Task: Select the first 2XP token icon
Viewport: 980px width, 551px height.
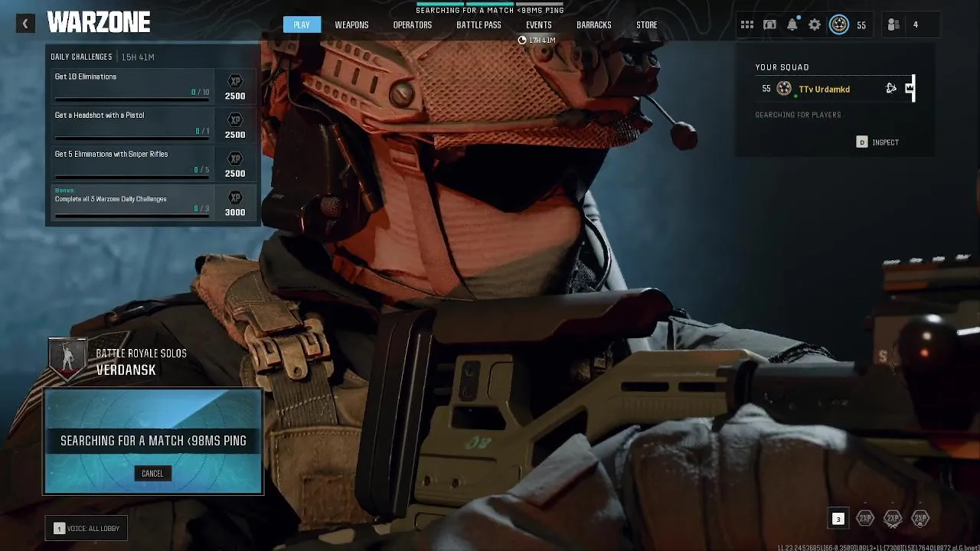Action: [865, 519]
